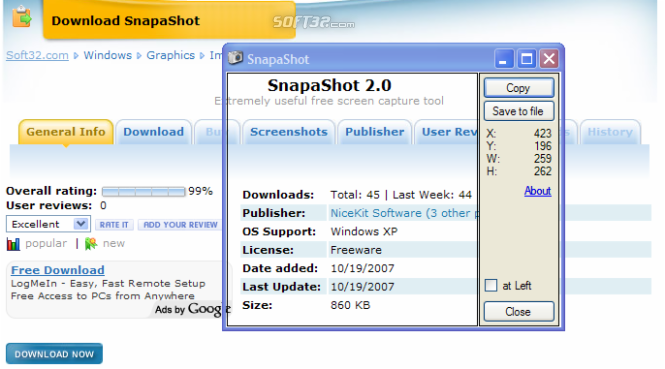
Task: Click the Close button in SnapaShot panel
Action: (x=519, y=312)
